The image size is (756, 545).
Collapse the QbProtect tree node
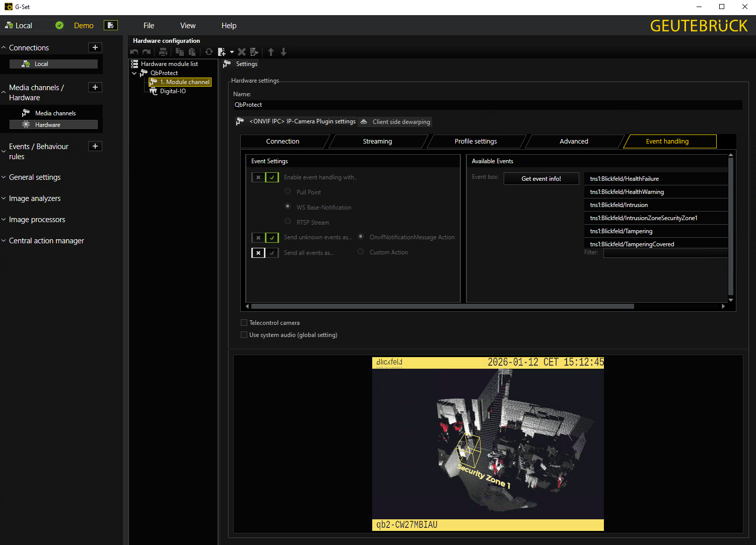(x=134, y=73)
